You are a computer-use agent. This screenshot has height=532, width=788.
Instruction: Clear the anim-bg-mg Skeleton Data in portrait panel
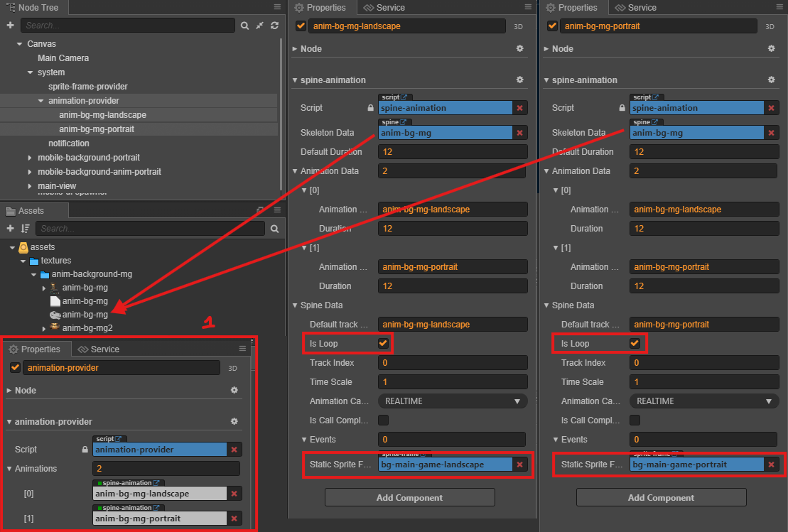(x=772, y=133)
